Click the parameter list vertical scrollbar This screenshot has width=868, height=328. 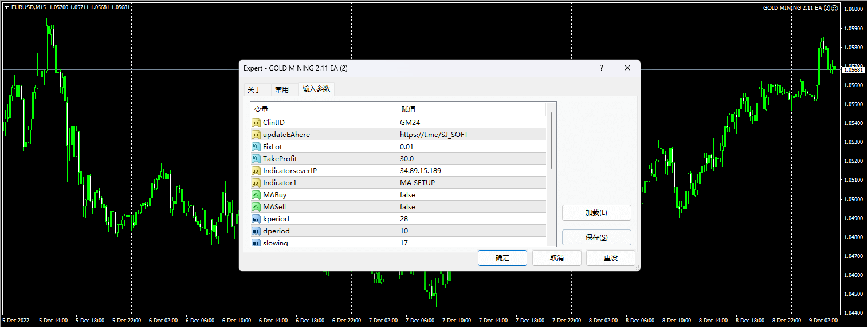(x=551, y=140)
